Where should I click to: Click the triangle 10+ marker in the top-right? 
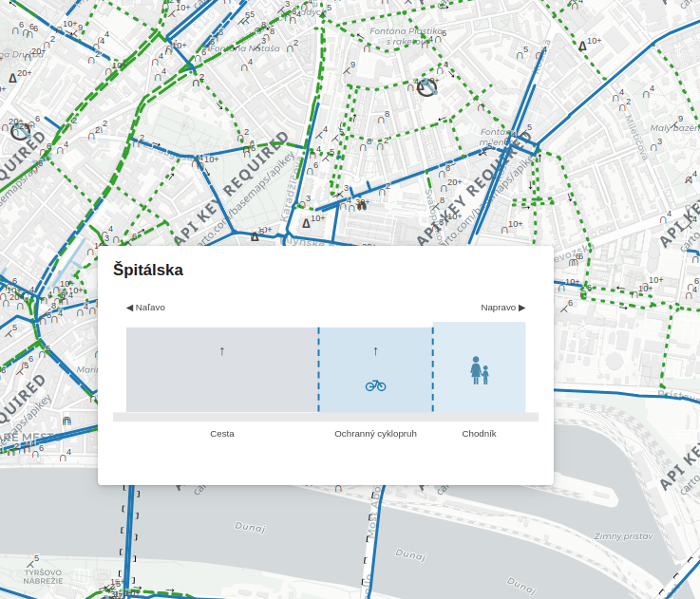click(582, 46)
